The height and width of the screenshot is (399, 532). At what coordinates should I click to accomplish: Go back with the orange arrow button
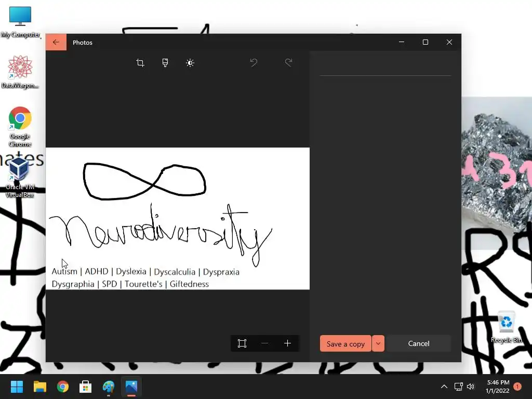pyautogui.click(x=56, y=42)
